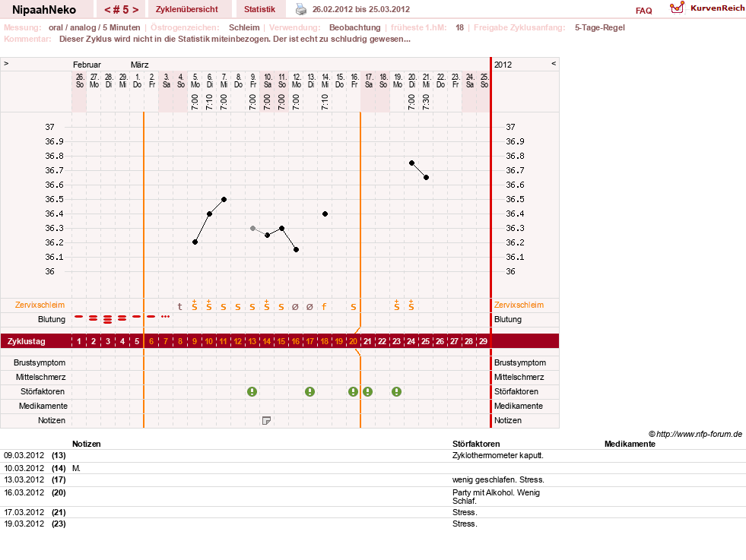746x560 pixels.
Task: Click the '7:30' measurement time on 21 March
Action: click(427, 103)
